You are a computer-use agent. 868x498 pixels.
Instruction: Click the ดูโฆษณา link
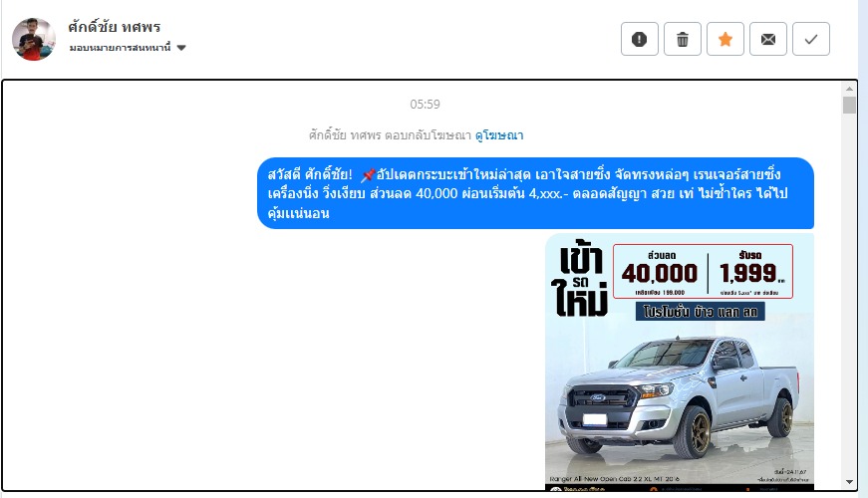499,135
